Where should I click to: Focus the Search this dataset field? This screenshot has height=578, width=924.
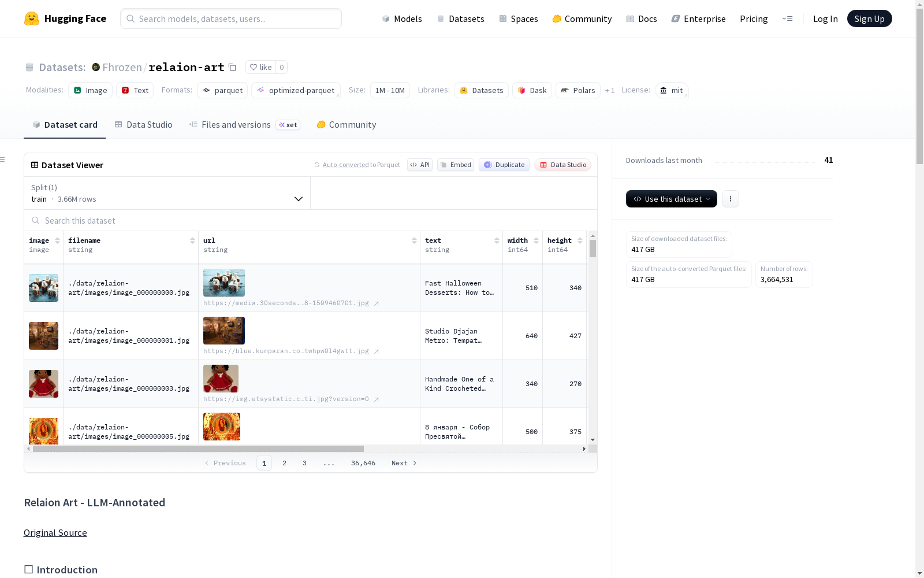[311, 221]
